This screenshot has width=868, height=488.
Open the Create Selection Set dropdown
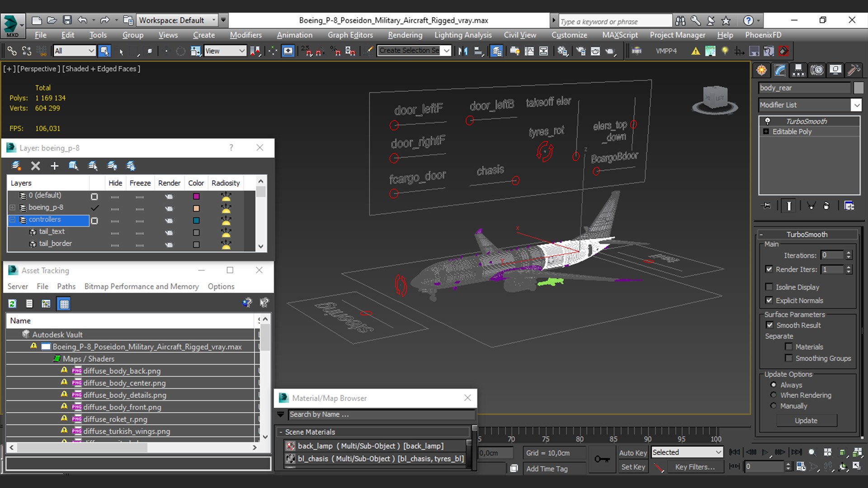(x=415, y=51)
